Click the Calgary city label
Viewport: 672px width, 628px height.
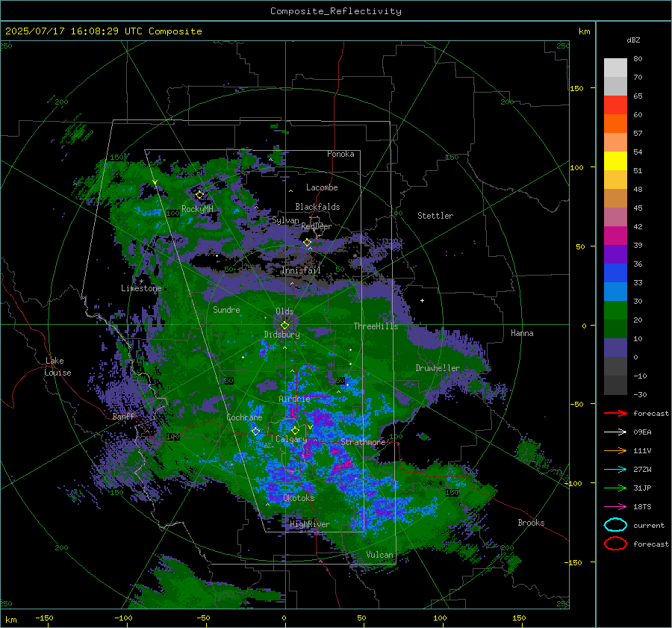tap(291, 439)
